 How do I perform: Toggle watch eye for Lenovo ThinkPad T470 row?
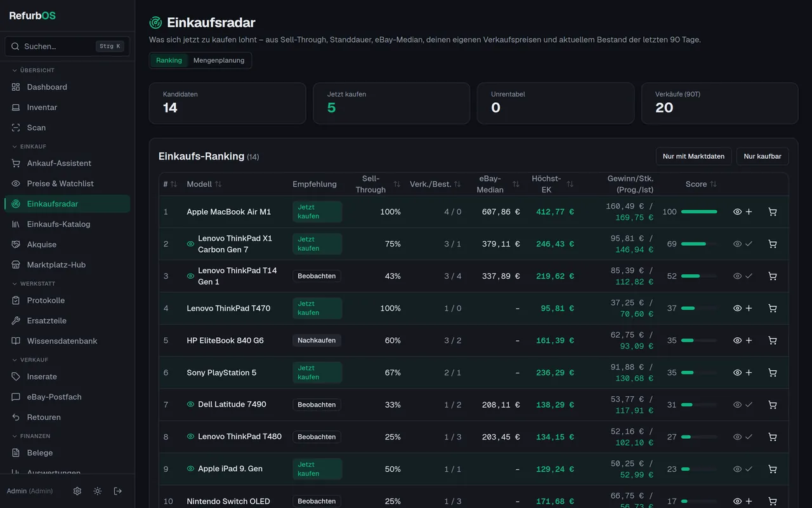pos(737,308)
